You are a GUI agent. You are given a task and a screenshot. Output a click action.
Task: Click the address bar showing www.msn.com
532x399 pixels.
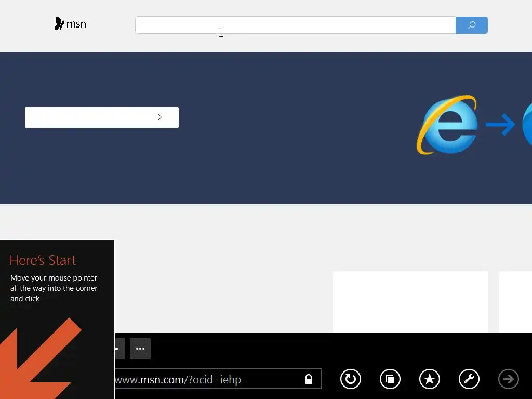pos(218,379)
